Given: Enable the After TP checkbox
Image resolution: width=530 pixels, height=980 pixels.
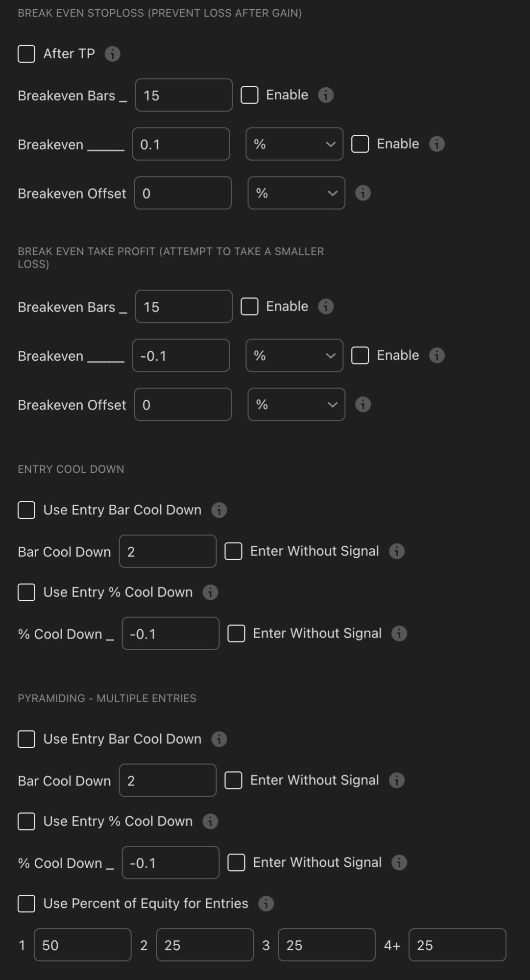Looking at the screenshot, I should click(26, 54).
